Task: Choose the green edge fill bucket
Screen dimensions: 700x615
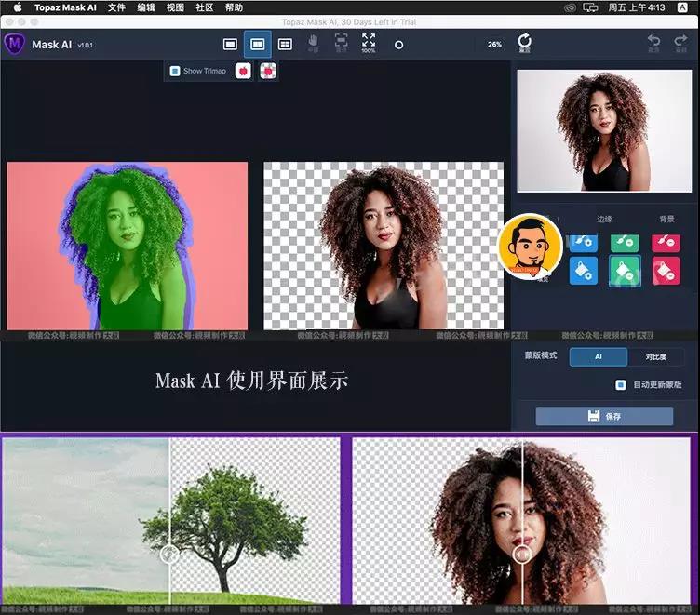Action: (625, 271)
